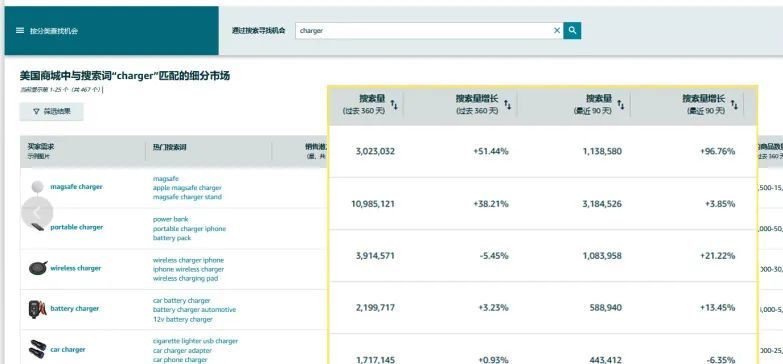Click the magnifier search button

pyautogui.click(x=572, y=30)
